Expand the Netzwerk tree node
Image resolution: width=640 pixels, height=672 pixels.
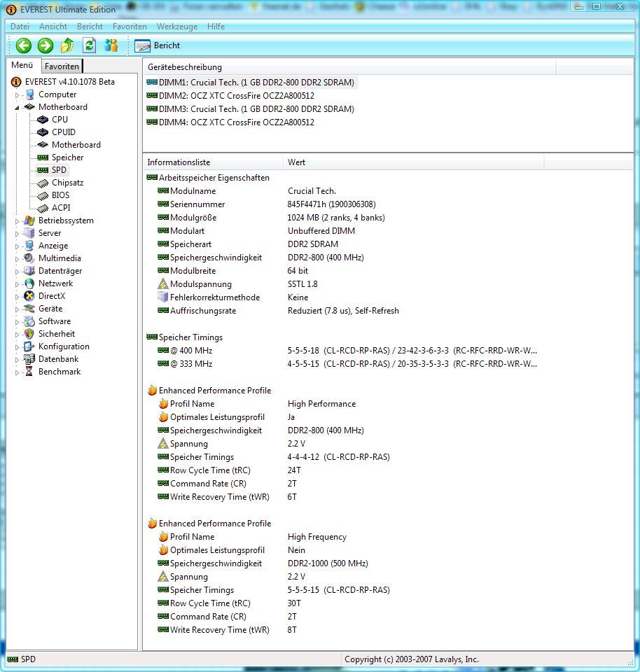click(17, 284)
